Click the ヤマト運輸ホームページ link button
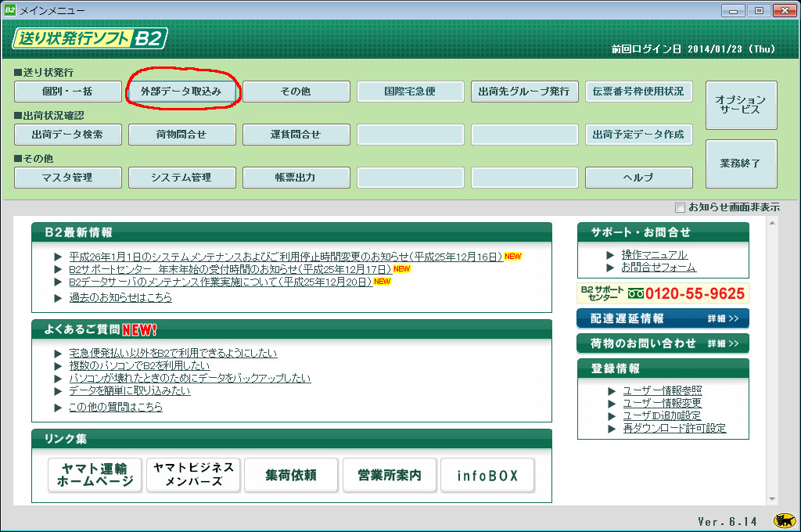 (95, 475)
